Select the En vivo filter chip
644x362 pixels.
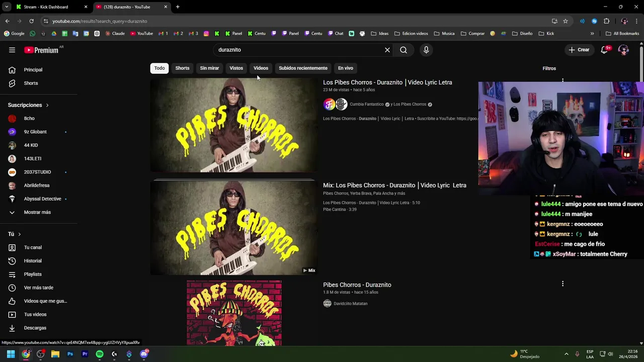click(x=345, y=68)
